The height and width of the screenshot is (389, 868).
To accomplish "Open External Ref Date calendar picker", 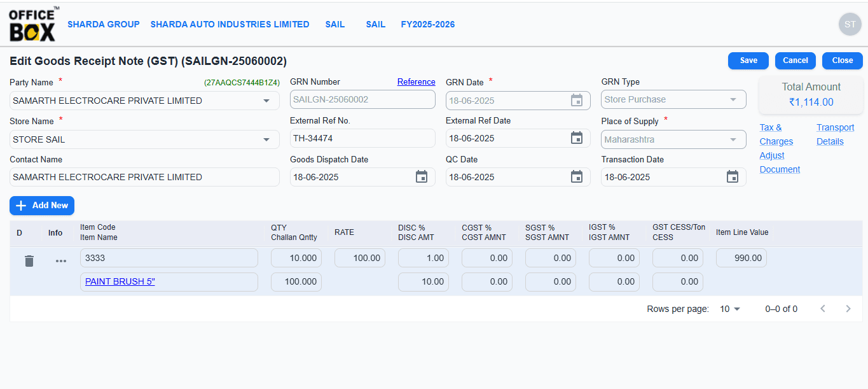I will pyautogui.click(x=577, y=138).
